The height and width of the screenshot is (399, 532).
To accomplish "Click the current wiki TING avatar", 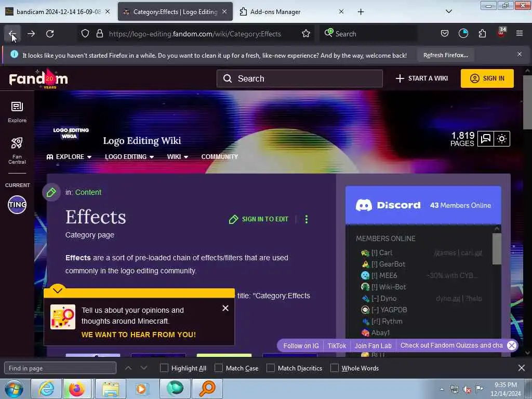I will 17,205.
